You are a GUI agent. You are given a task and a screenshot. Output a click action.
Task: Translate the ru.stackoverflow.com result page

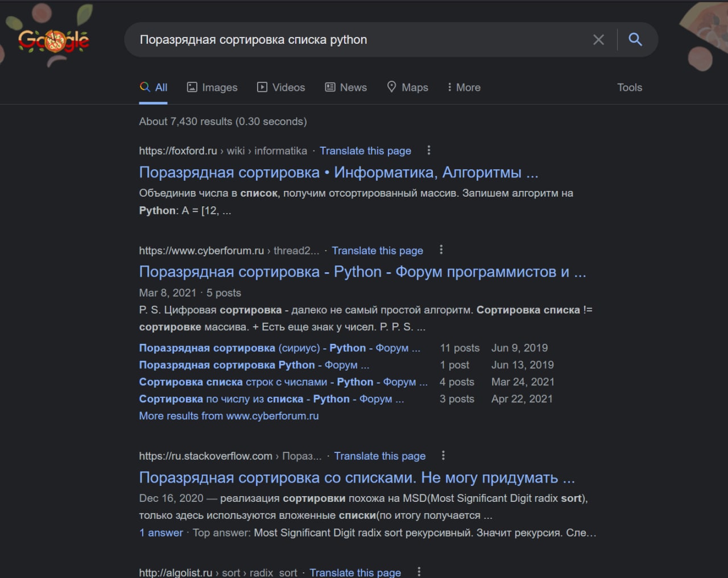[x=379, y=456]
